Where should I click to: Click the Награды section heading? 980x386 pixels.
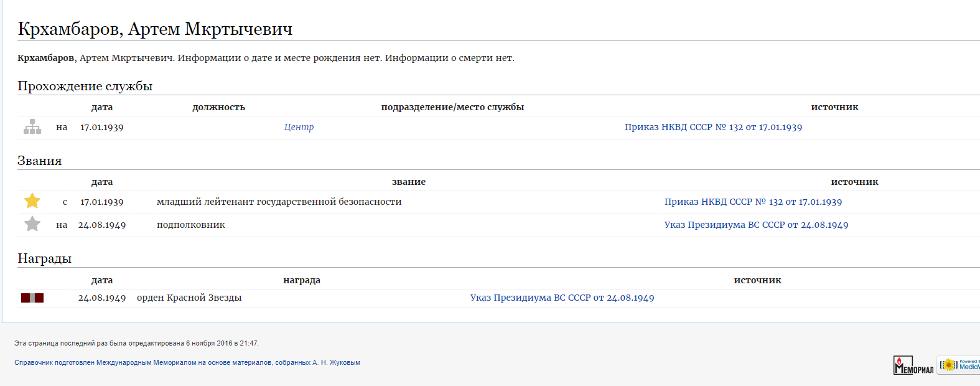click(x=45, y=258)
